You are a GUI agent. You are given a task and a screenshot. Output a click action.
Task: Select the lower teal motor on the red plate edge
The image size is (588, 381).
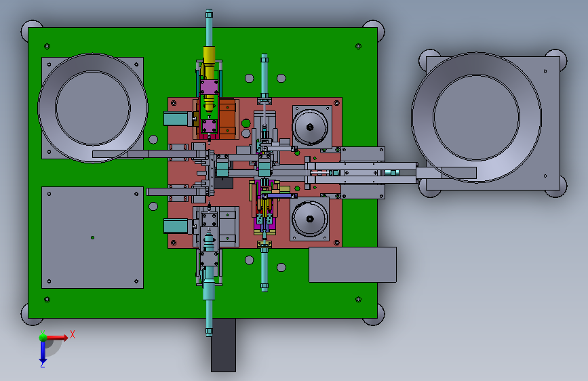[x=176, y=226]
